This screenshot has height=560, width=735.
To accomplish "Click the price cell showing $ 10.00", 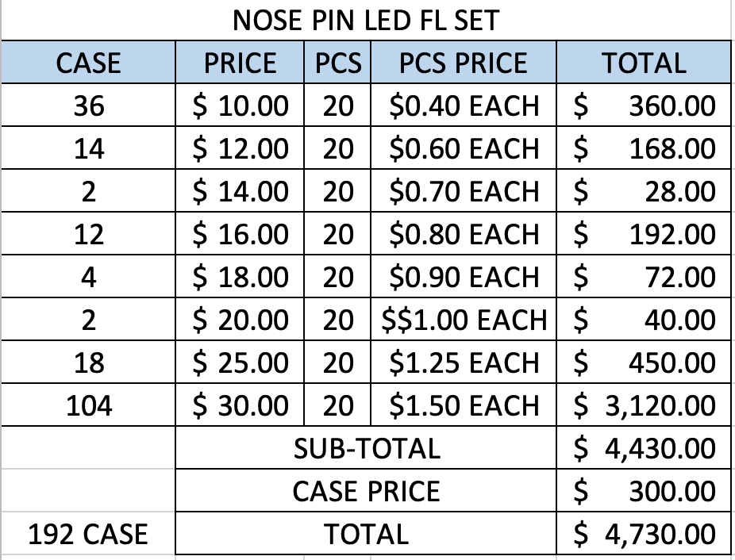I will 241,105.
